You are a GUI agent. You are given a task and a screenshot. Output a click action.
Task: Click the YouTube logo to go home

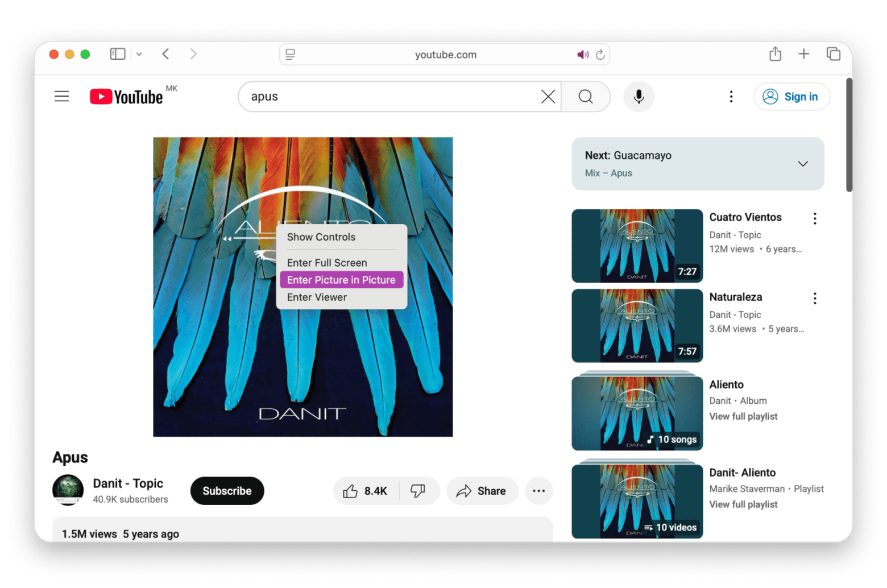tap(127, 97)
